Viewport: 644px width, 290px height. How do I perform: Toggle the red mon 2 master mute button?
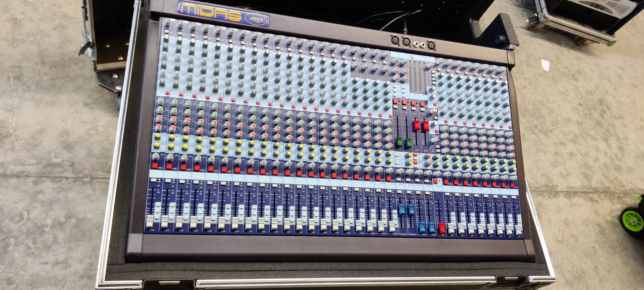[422, 104]
